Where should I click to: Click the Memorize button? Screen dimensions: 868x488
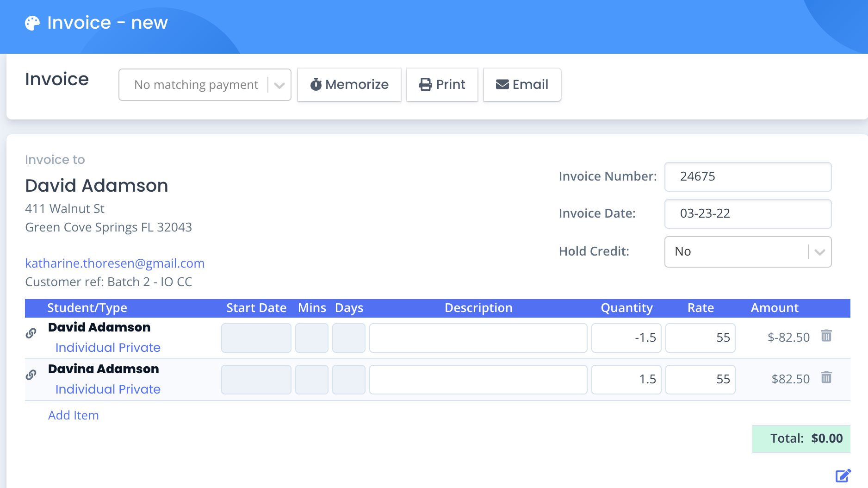point(349,85)
